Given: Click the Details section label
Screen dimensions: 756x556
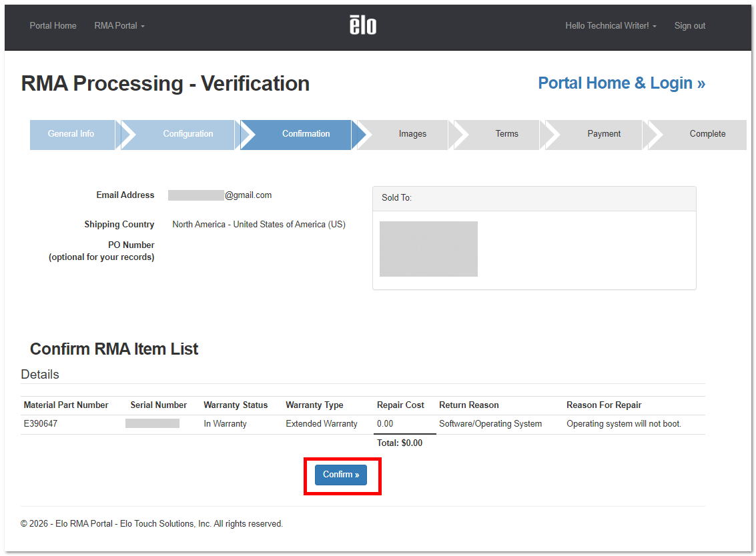Looking at the screenshot, I should pyautogui.click(x=40, y=375).
